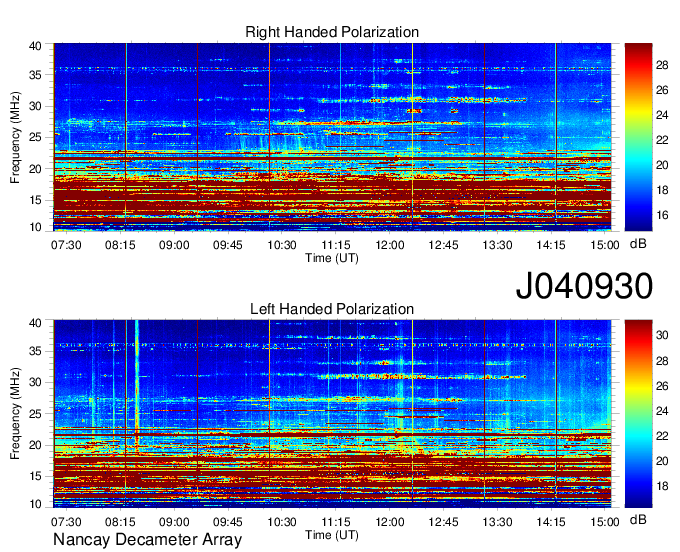
Task: Click the "09:45" time tick of Left Handed plot
Action: click(x=228, y=522)
